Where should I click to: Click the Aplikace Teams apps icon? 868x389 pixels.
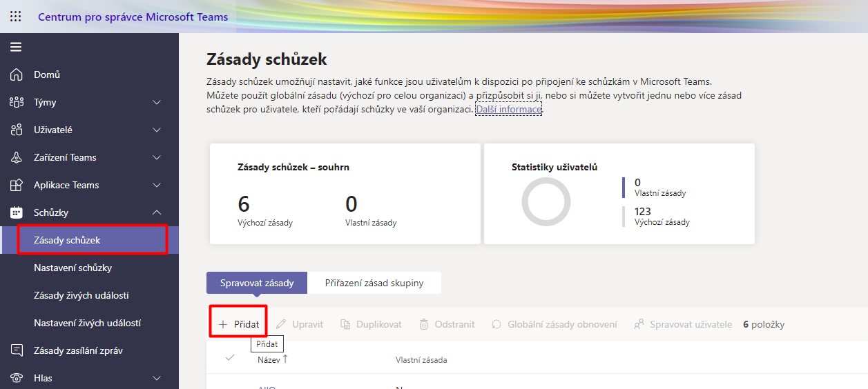pyautogui.click(x=17, y=185)
